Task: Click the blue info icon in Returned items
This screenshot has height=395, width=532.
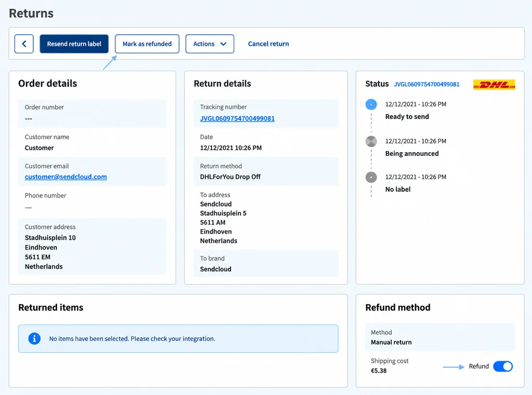Action: click(x=34, y=338)
